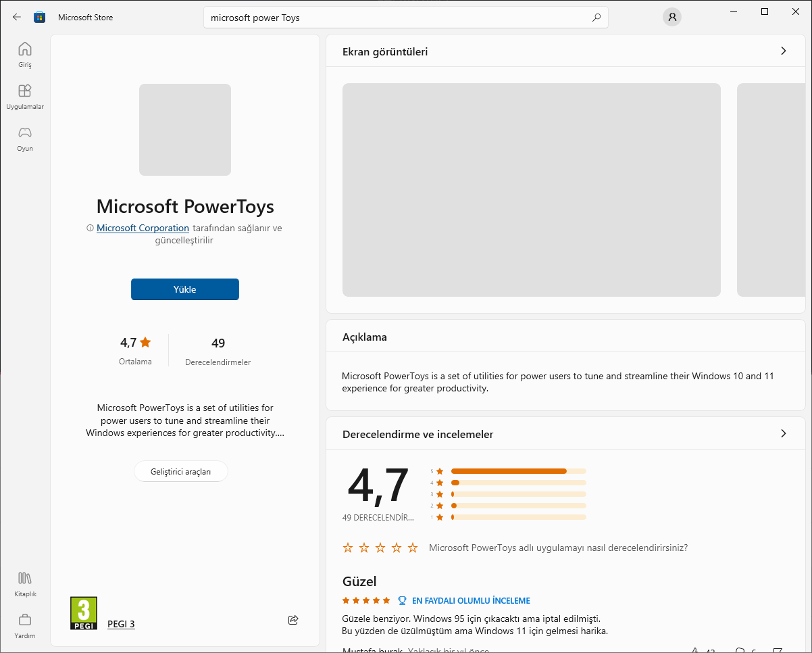This screenshot has height=653, width=812.
Task: Click the Ekran görüntüleri heading text
Action: (x=385, y=51)
